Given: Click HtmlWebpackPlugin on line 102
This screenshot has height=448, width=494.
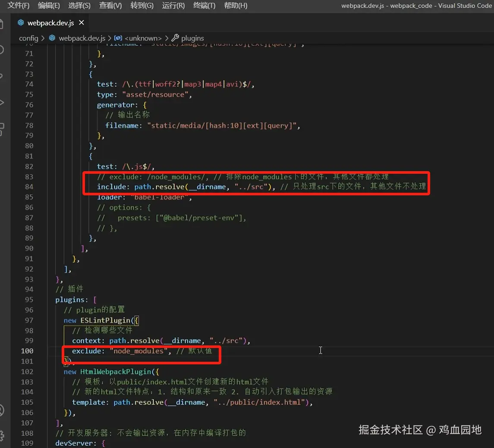Looking at the screenshot, I should [x=116, y=372].
